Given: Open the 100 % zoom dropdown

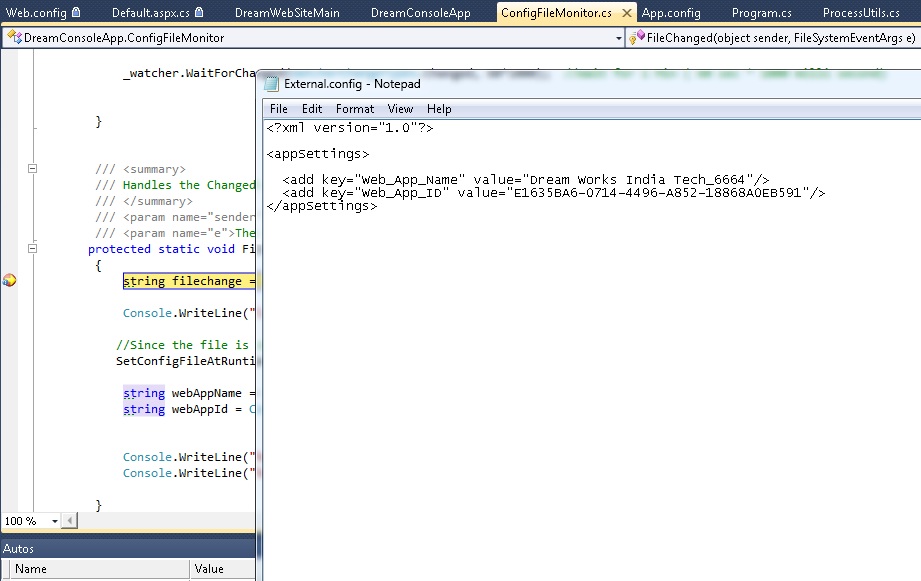Looking at the screenshot, I should tap(54, 521).
